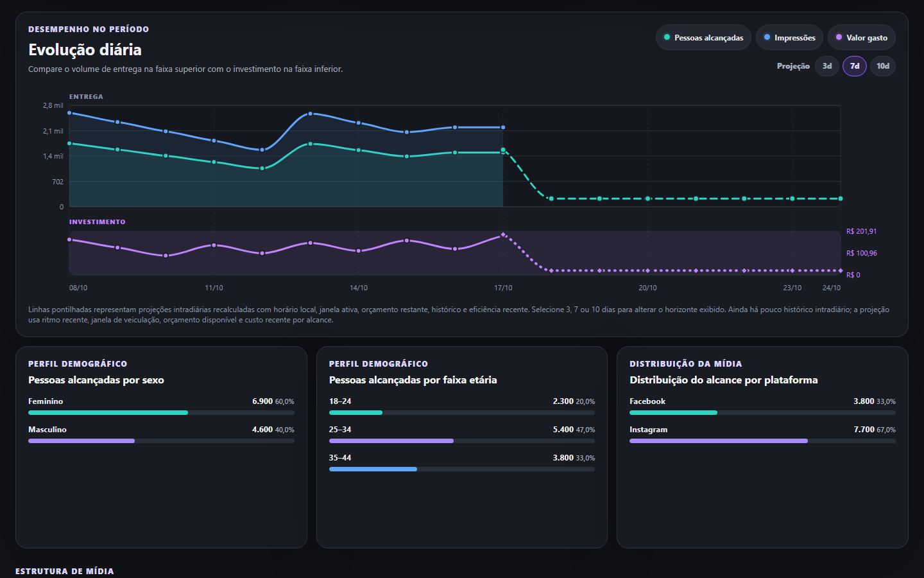
Task: Click the ENTREGA chart label
Action: pyautogui.click(x=86, y=97)
